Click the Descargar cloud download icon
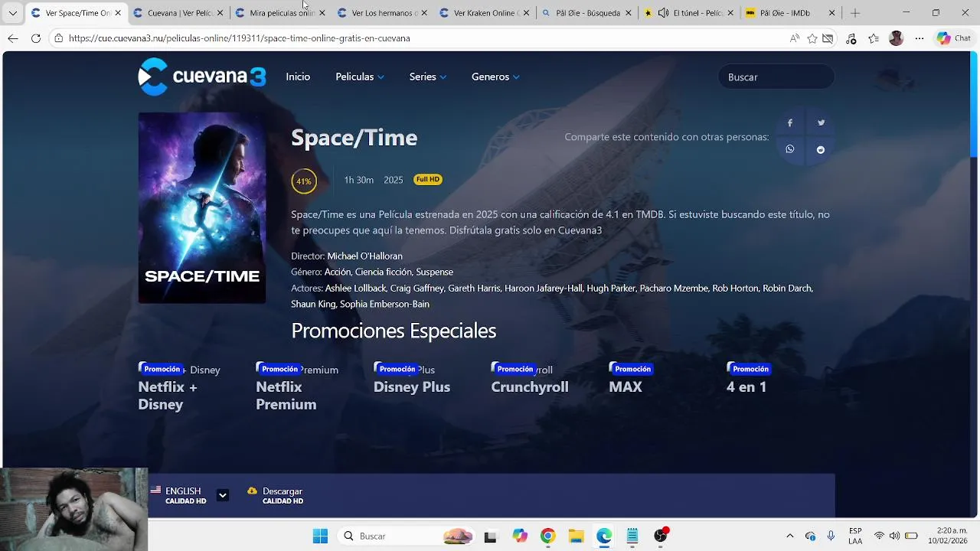 pyautogui.click(x=252, y=491)
